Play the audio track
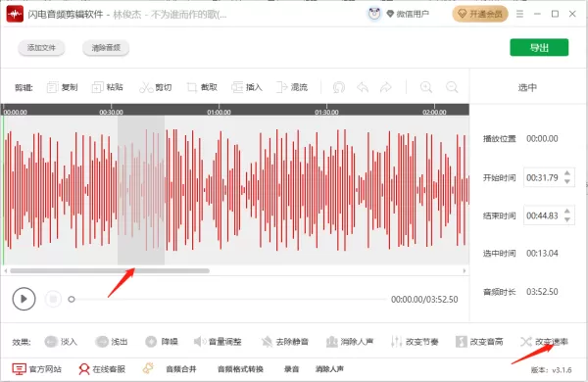This screenshot has width=588, height=382. click(24, 299)
